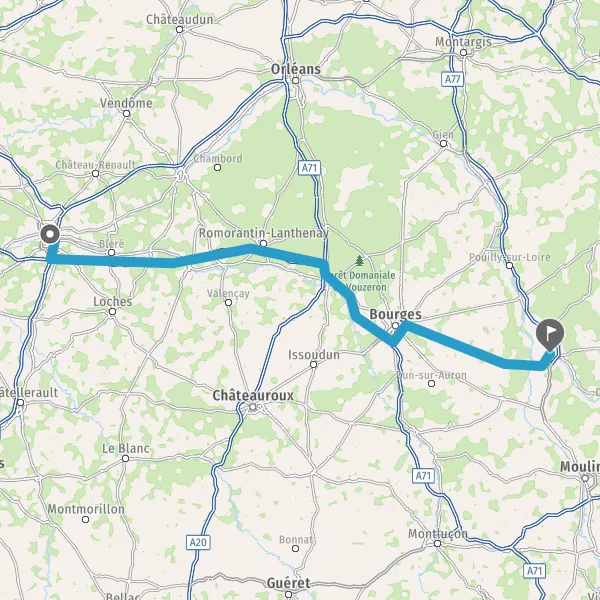
Task: Click the A71 shield south of Orléans
Action: point(309,168)
